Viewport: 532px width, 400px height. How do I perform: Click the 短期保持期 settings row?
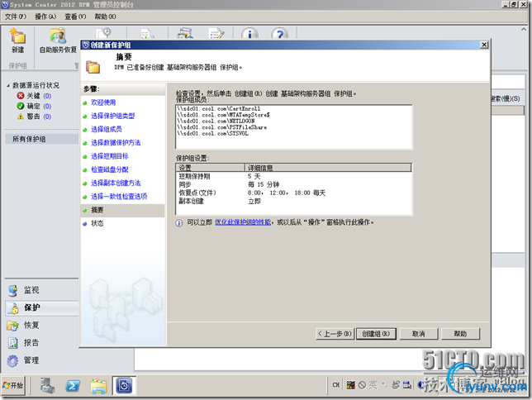coord(293,176)
